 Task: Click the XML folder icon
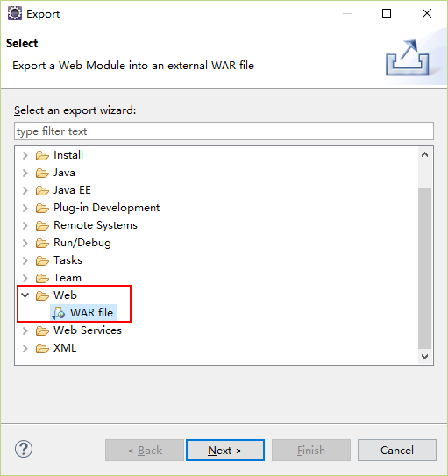42,348
